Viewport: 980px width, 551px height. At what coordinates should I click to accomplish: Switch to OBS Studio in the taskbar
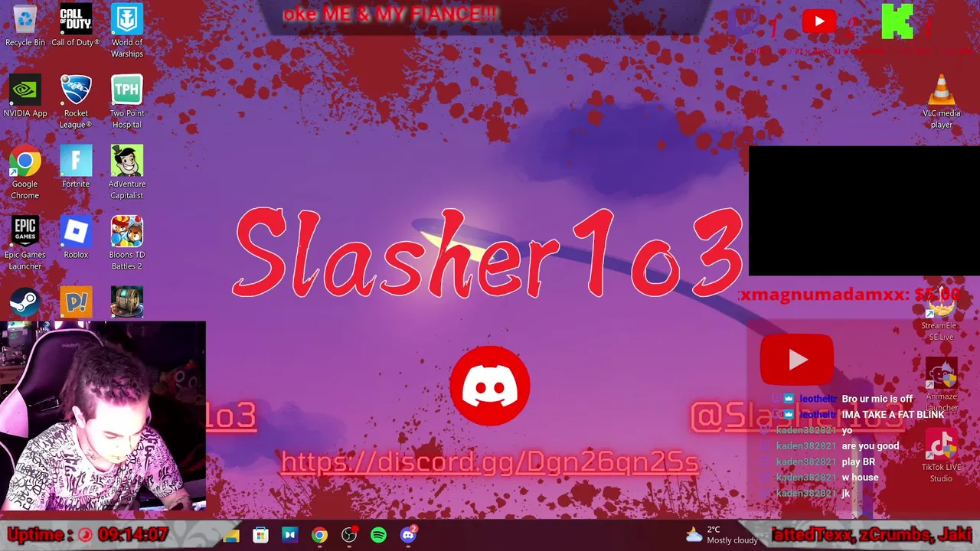[x=349, y=535]
